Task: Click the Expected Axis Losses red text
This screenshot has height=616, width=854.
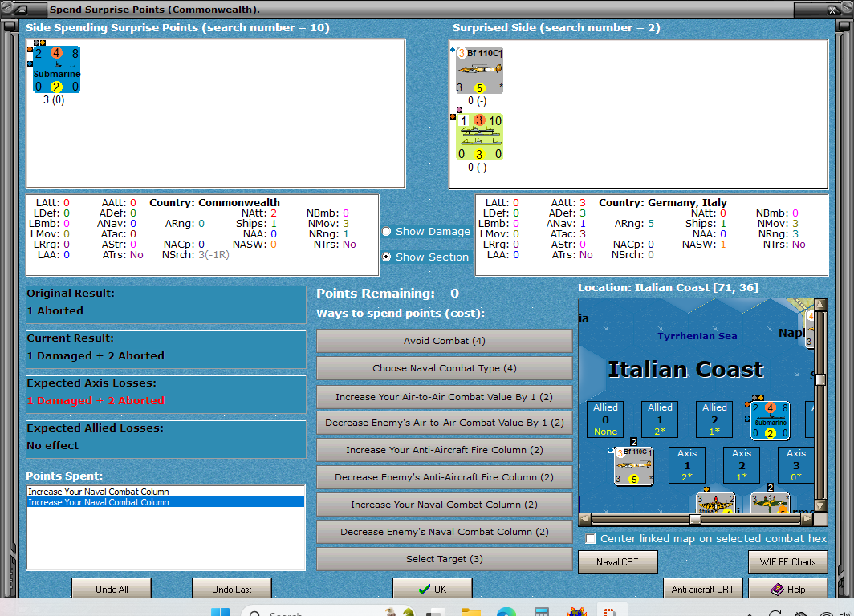Action: point(96,400)
